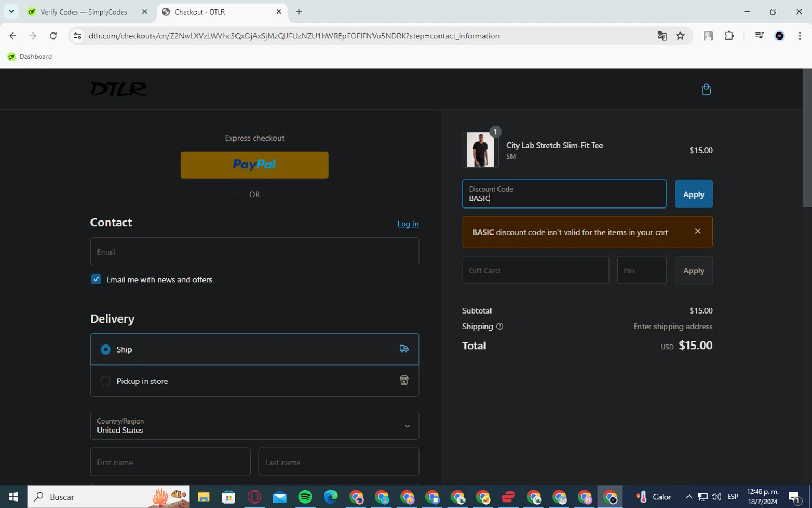Open the cart bag icon
Screen dimensions: 812x508
(706, 89)
